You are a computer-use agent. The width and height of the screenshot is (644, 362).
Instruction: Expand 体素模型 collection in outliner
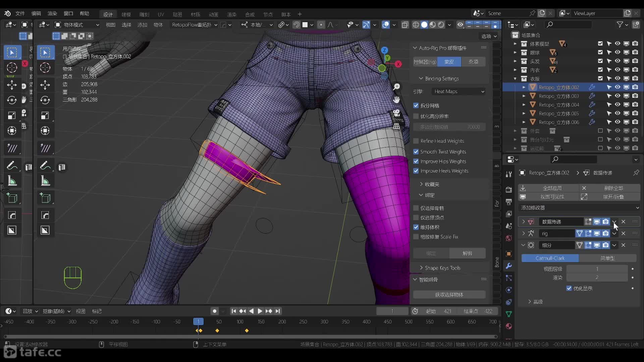click(515, 44)
